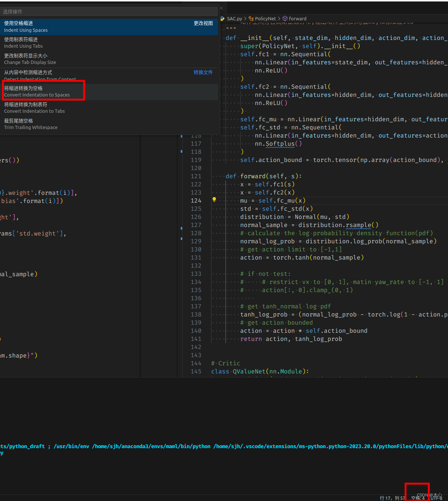Click '# get action limit to [-1,1]' comment
Image resolution: width=448 pixels, height=501 pixels.
pyautogui.click(x=291, y=249)
